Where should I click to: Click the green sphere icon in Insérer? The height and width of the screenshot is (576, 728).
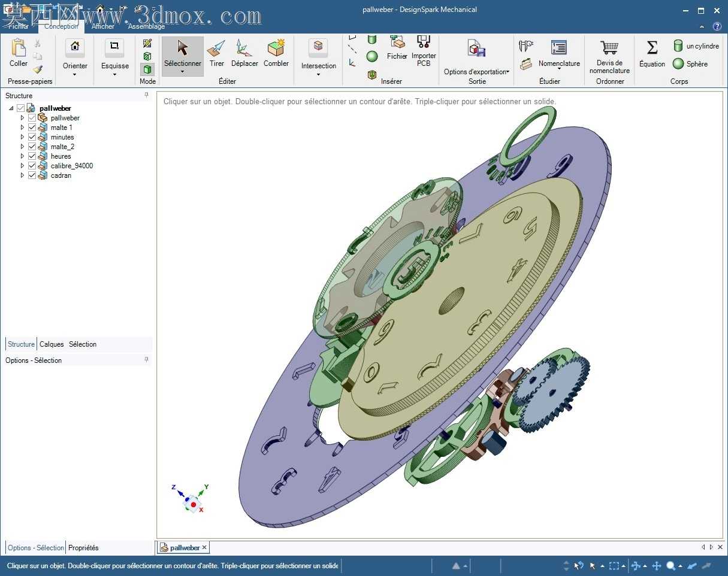tap(372, 56)
